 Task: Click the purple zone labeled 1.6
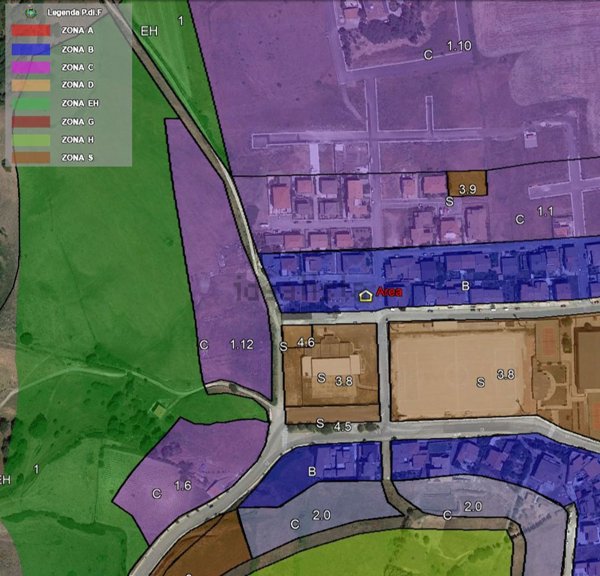(182, 486)
